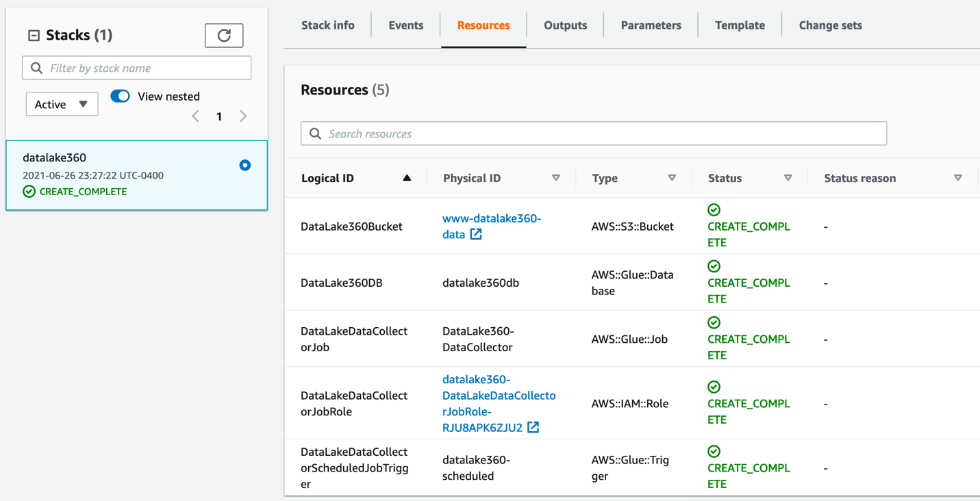Viewport: 980px width, 501px height.
Task: Open external link icon beside RJU8APK6ZJU2 role
Action: 533,427
